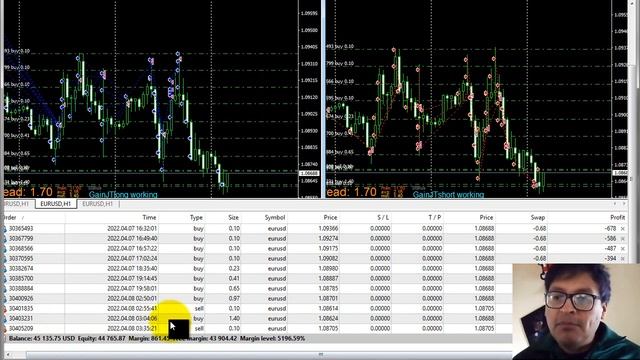This screenshot has height=360, width=640.
Task: Select sell order number 30405209
Action: pos(21,329)
